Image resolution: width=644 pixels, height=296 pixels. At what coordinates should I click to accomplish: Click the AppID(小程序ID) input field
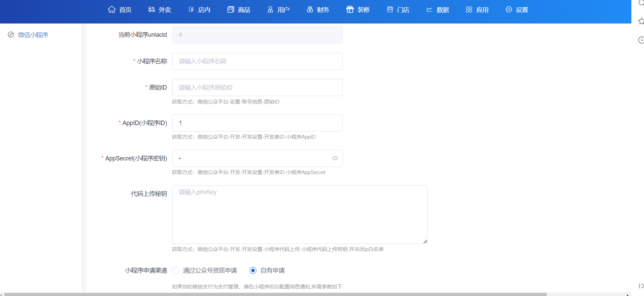[257, 123]
